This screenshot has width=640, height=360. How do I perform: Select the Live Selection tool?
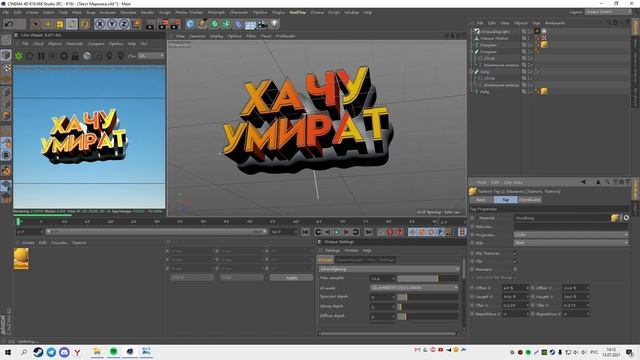point(36,24)
